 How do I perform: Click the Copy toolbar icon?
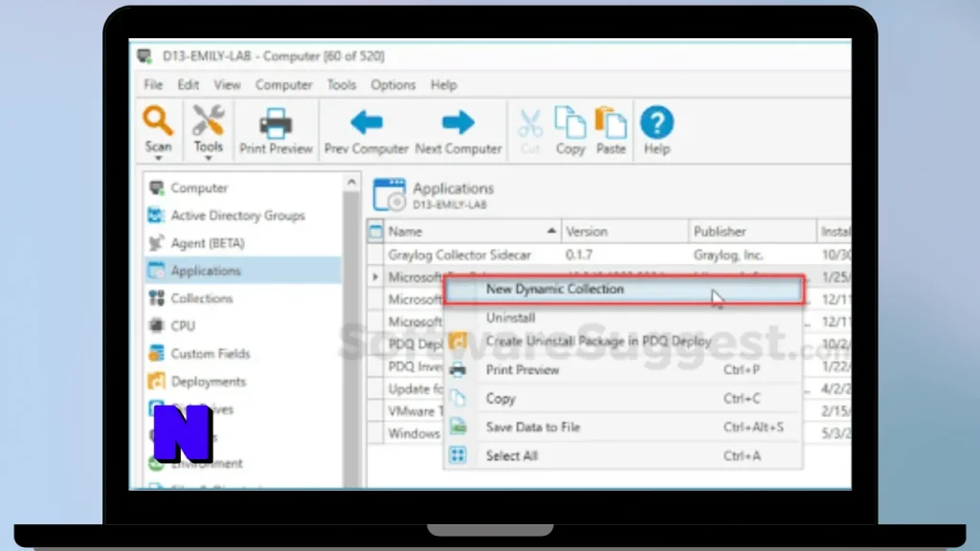point(570,122)
